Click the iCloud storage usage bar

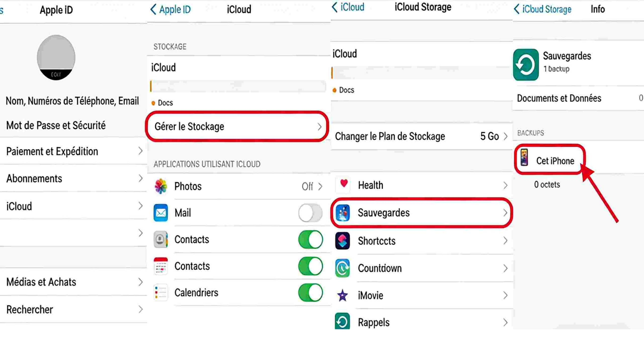click(x=238, y=86)
